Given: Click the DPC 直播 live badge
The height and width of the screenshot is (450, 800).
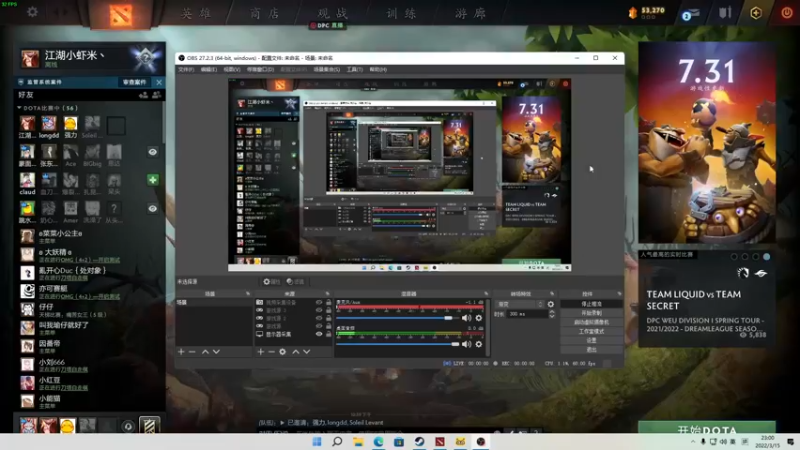Looking at the screenshot, I should [x=327, y=25].
